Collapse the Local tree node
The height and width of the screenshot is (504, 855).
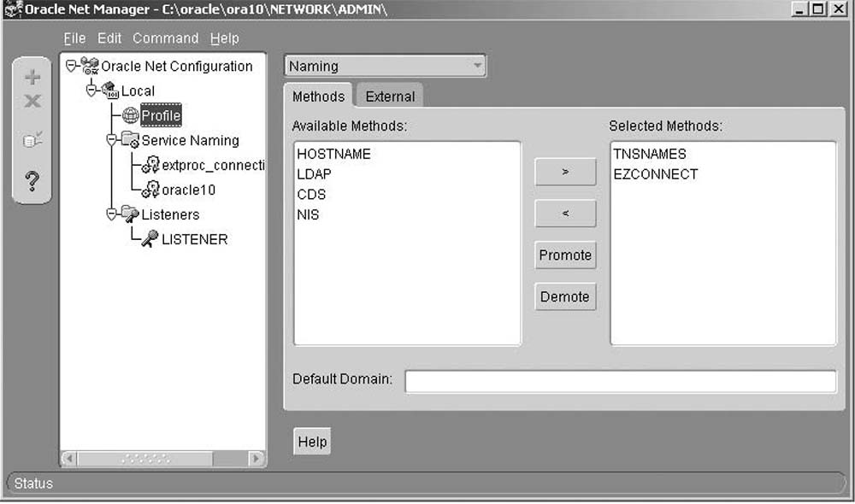point(91,91)
